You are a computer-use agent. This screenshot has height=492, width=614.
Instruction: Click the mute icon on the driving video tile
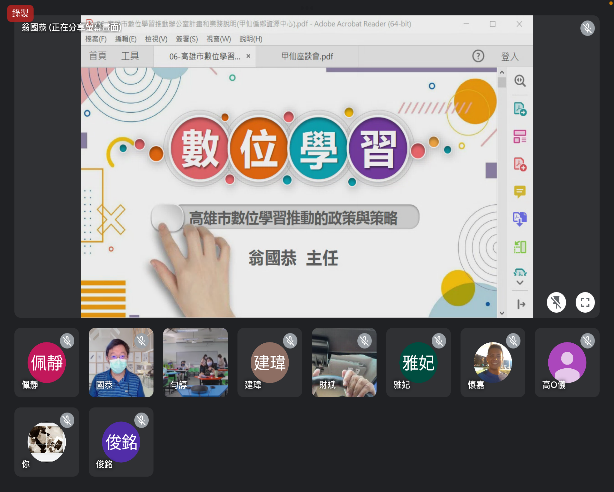tap(365, 341)
